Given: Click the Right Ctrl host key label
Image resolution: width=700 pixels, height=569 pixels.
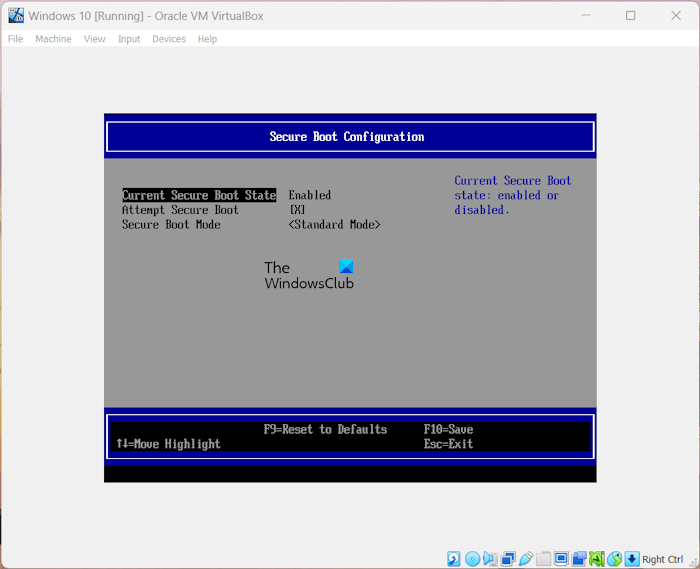Looking at the screenshot, I should [x=662, y=559].
